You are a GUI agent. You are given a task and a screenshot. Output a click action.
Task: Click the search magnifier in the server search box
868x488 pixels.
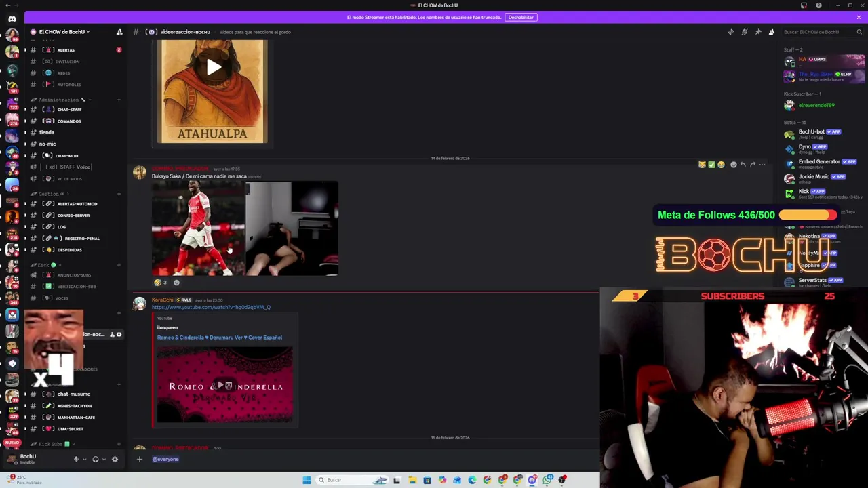(859, 32)
